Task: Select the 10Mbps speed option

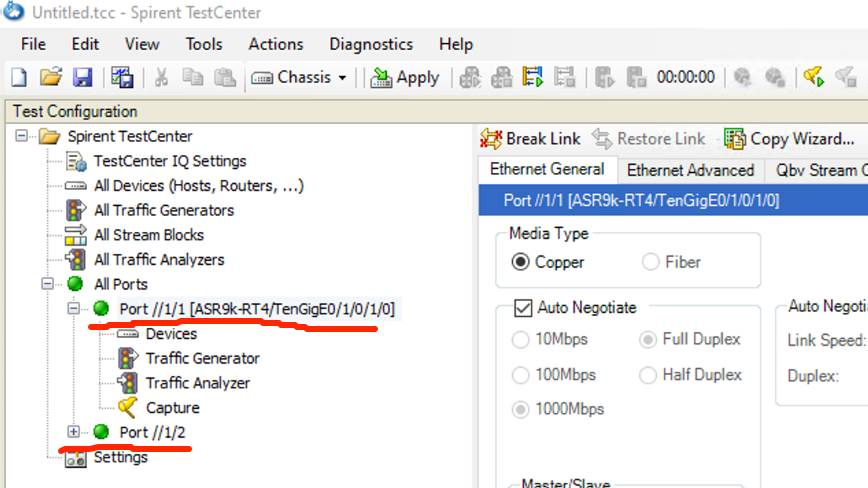Action: point(550,339)
